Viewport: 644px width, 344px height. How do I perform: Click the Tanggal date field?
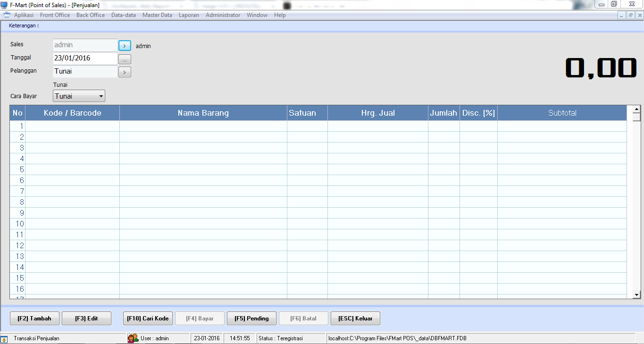point(85,58)
